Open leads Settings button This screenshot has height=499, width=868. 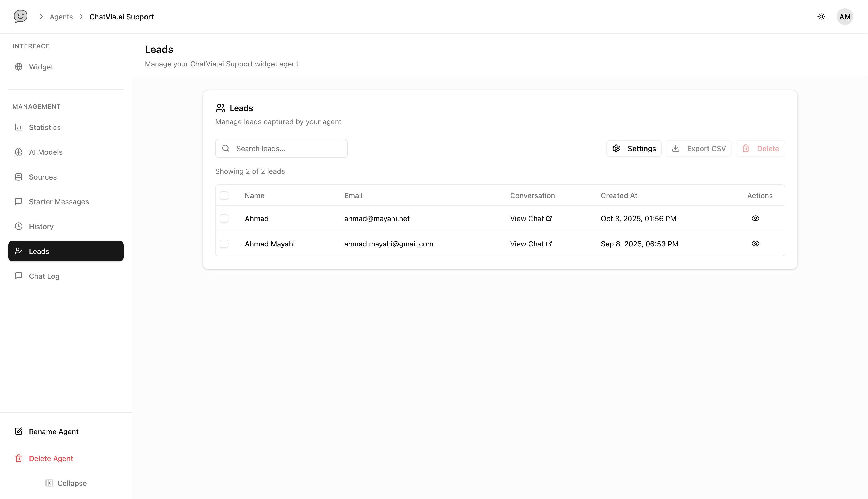634,149
